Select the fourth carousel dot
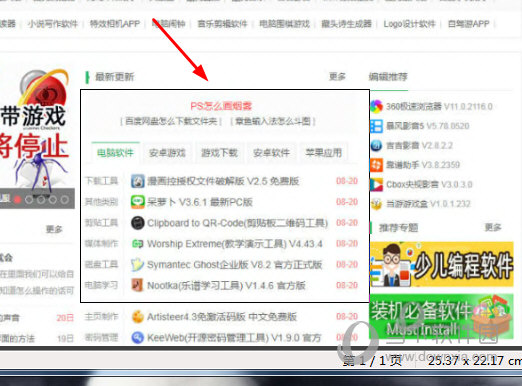This screenshot has width=522, height=386. (53, 200)
